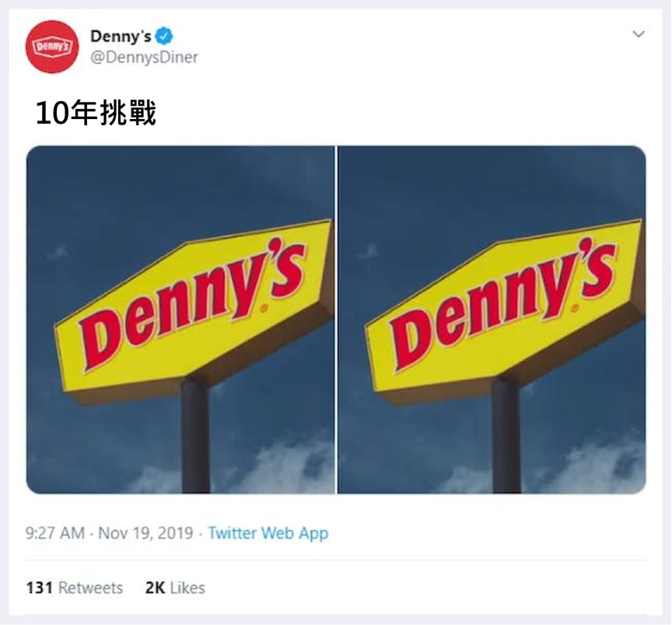Click the white divider between the photos
This screenshot has width=672, height=625.
click(x=337, y=319)
